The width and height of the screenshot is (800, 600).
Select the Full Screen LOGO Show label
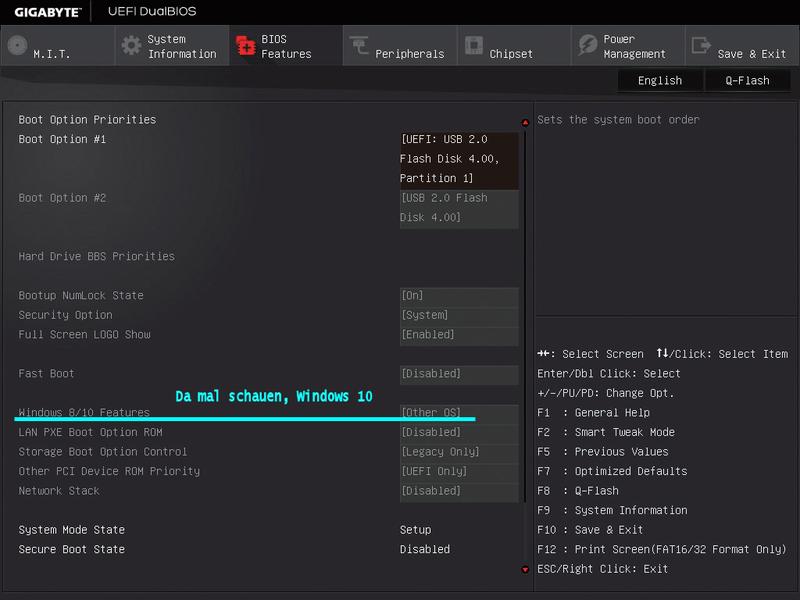pos(84,335)
